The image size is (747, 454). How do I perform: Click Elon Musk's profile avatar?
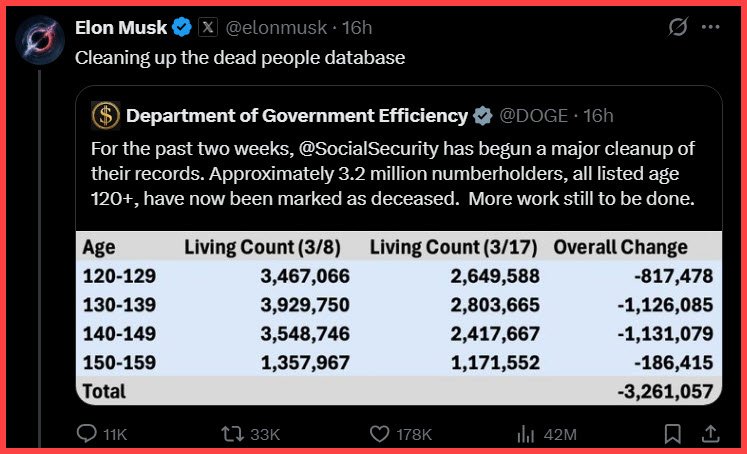click(x=39, y=44)
